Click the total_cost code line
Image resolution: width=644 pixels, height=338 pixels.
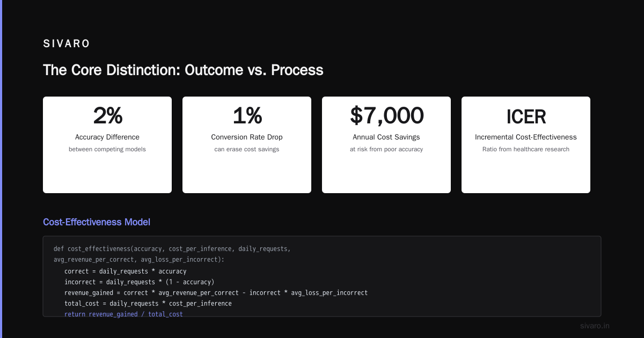point(148,304)
